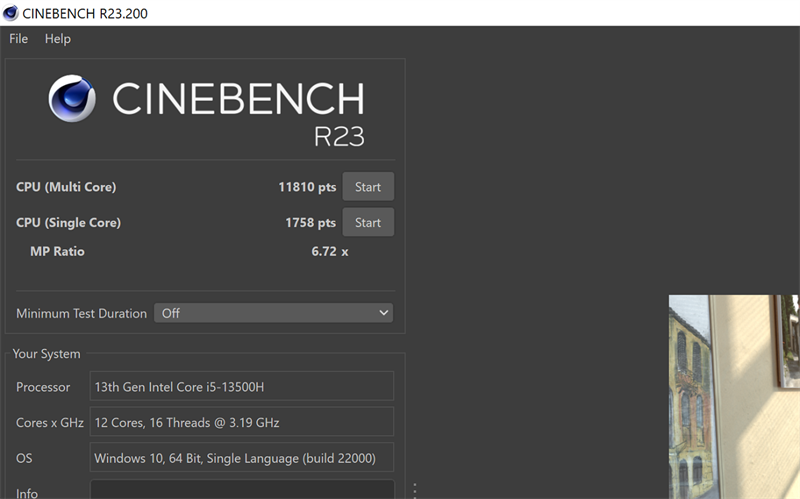Click the Cinebench icon in title bar

11,13
